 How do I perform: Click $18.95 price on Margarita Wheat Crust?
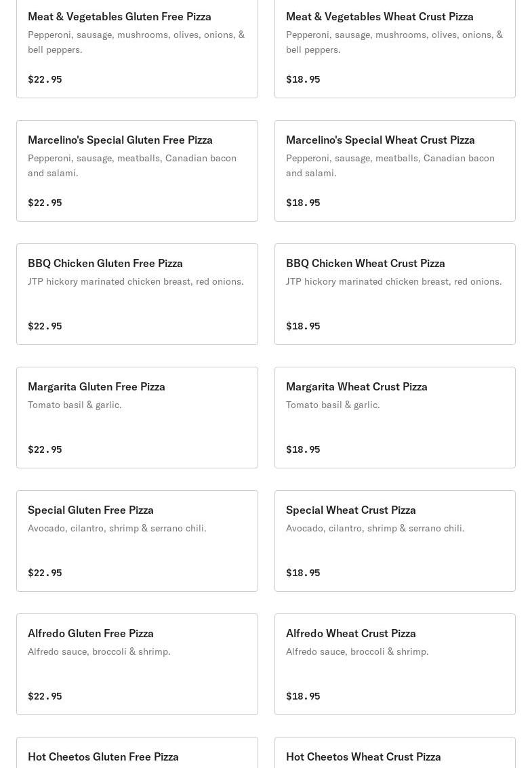pyautogui.click(x=303, y=449)
